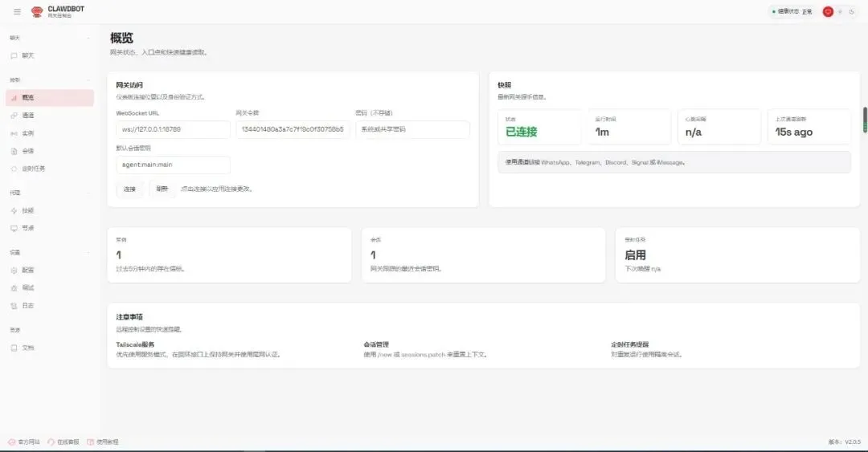Click 节点 monitor icon in sidebar

point(14,228)
